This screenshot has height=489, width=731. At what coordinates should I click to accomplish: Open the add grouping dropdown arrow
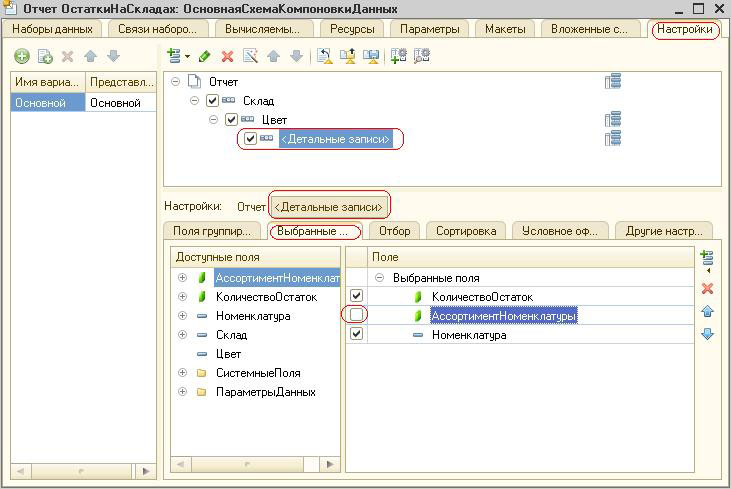click(x=187, y=57)
